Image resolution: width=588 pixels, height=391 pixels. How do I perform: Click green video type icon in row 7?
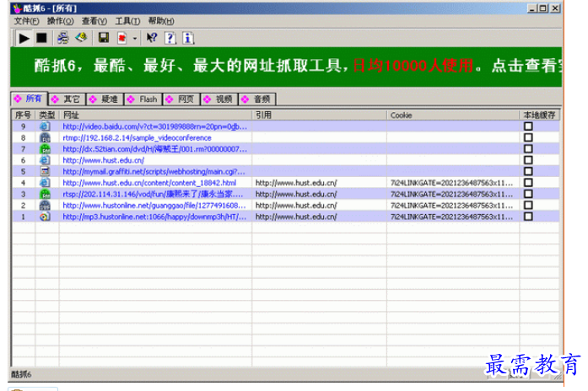45,148
